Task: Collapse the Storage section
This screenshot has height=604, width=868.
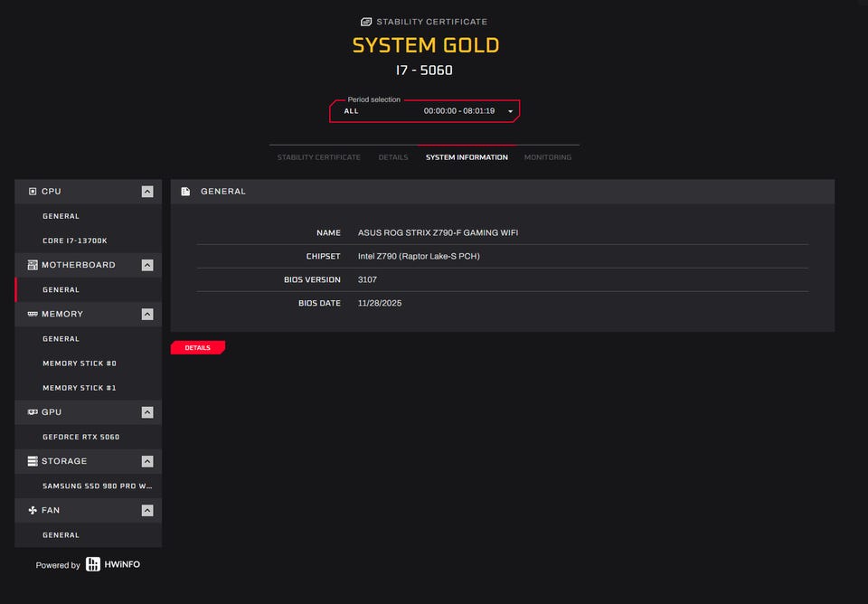Action: (147, 461)
